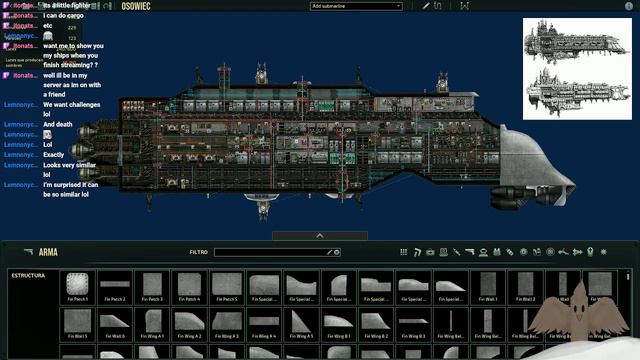The height and width of the screenshot is (360, 640).
Task: Select the Fin Wing B 1 tile
Action: tap(339, 324)
